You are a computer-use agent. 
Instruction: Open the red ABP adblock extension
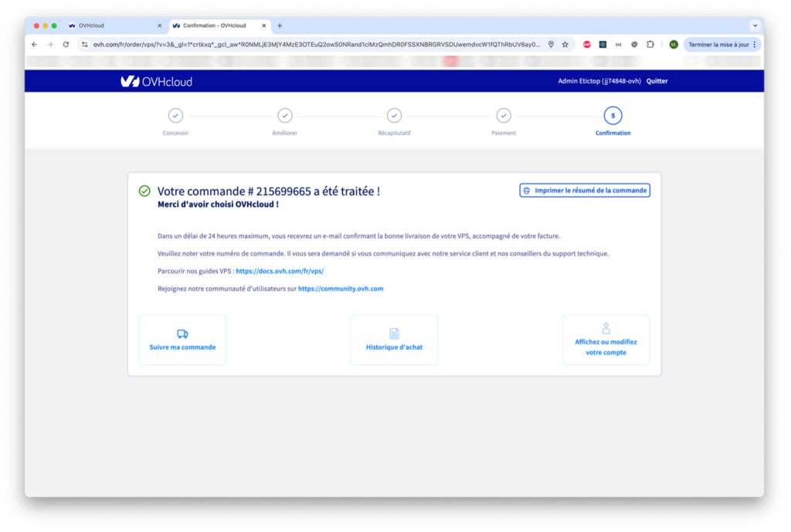(x=587, y=44)
